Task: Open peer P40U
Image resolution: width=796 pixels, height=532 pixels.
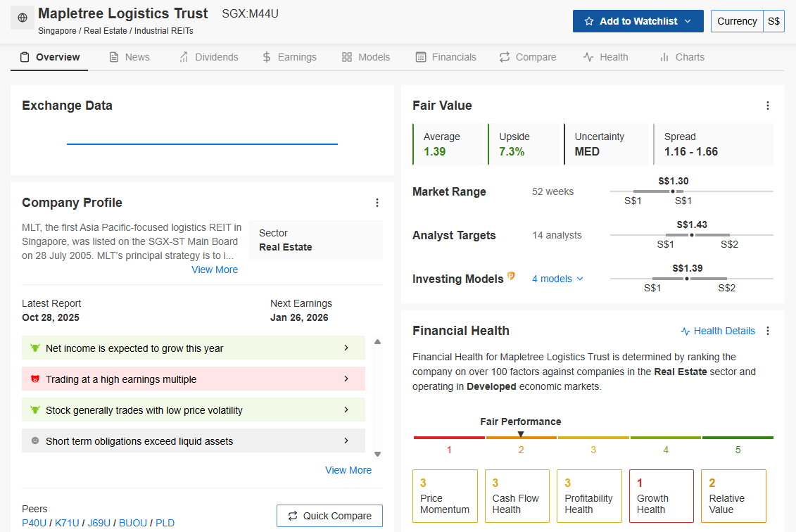Action: (34, 523)
